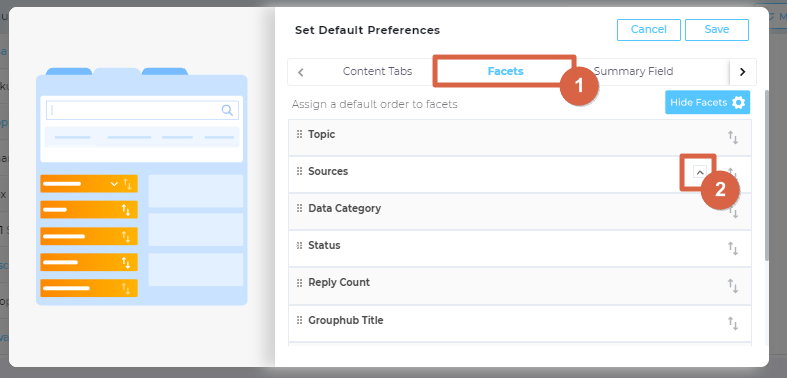The image size is (787, 378).
Task: Click the drag handle beside Topic
Action: 300,134
